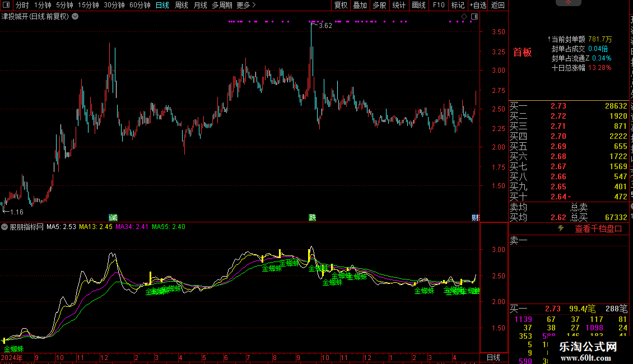Viewport: 633px width, 364px height.
Task: Open F10 company info
Action: coord(439,5)
